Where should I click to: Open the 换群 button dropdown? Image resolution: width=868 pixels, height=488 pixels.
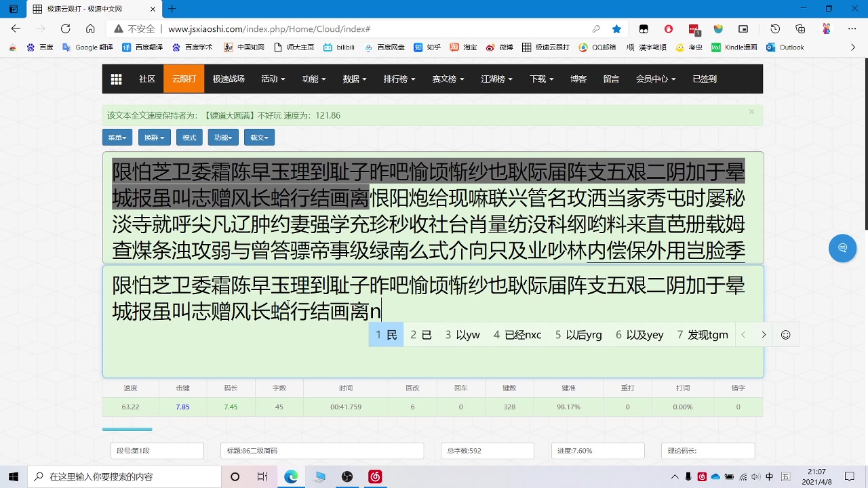pos(154,138)
